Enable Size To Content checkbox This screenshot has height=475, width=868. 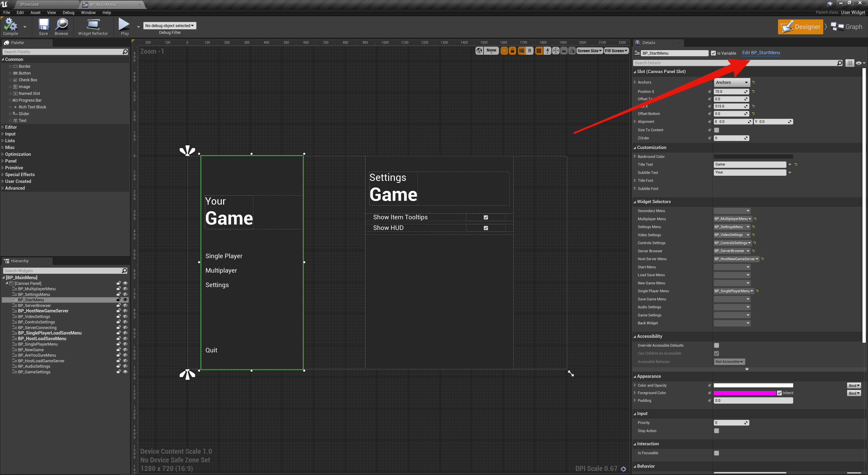pyautogui.click(x=716, y=130)
